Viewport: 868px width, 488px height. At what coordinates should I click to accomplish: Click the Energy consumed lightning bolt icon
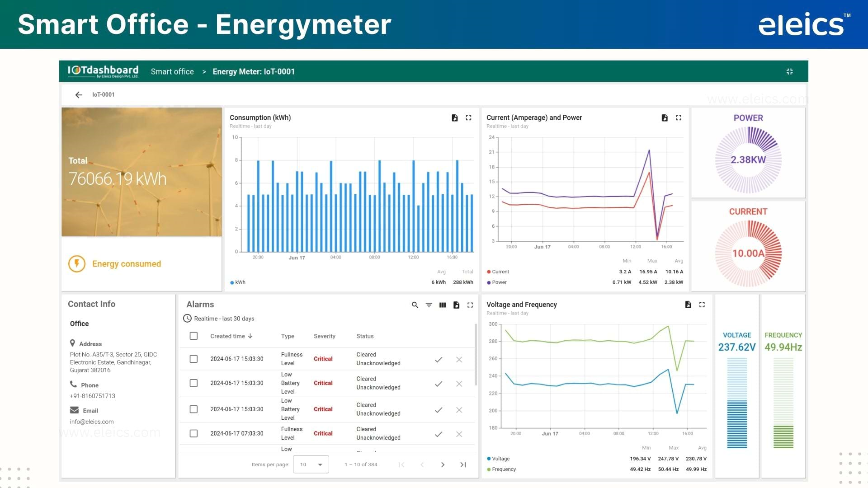[x=77, y=264]
